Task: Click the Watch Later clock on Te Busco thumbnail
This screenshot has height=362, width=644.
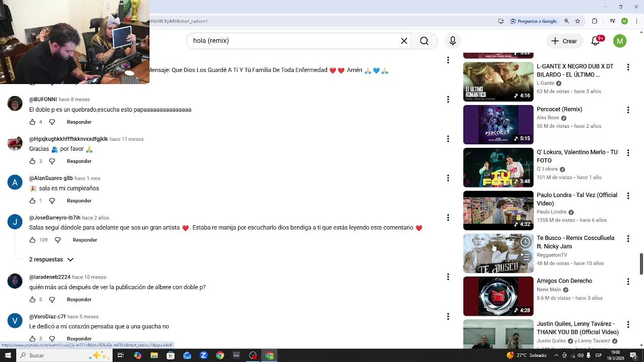Action: coord(525,242)
